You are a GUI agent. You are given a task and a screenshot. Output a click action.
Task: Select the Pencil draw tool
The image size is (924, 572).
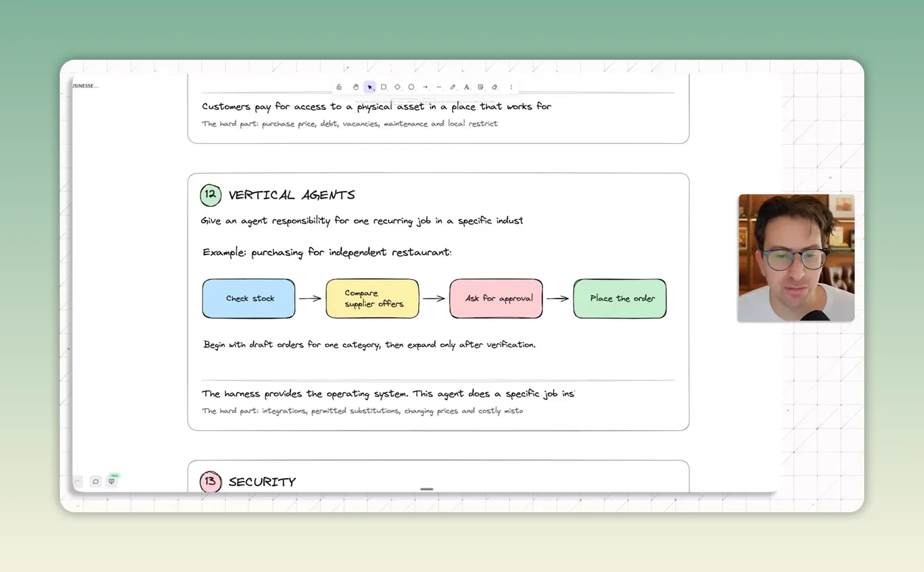pyautogui.click(x=453, y=87)
